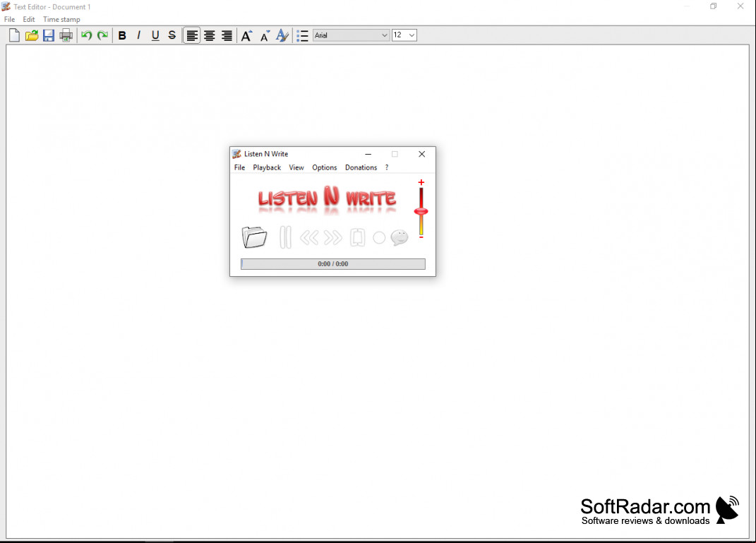The width and height of the screenshot is (756, 543).
Task: Open a file with the yellow folder icon
Action: tap(32, 35)
